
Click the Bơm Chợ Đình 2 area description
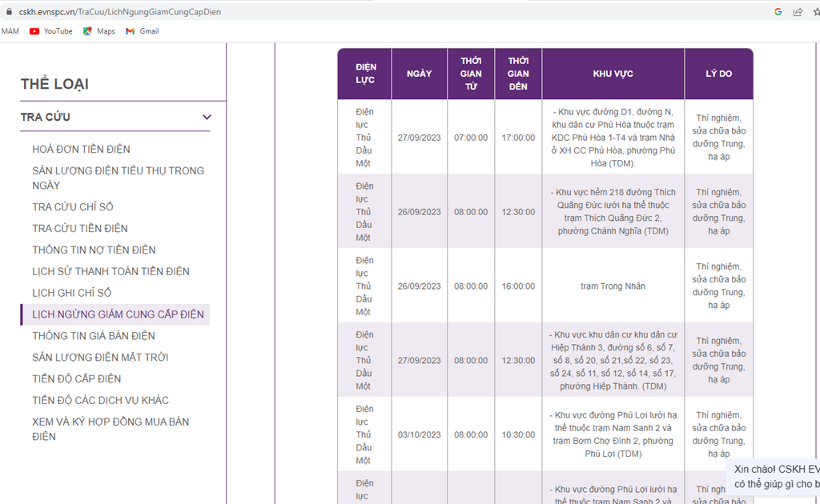click(x=613, y=434)
